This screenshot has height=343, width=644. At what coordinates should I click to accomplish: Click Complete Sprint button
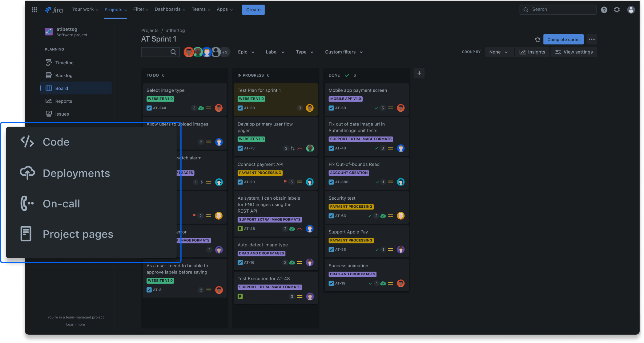coord(563,39)
